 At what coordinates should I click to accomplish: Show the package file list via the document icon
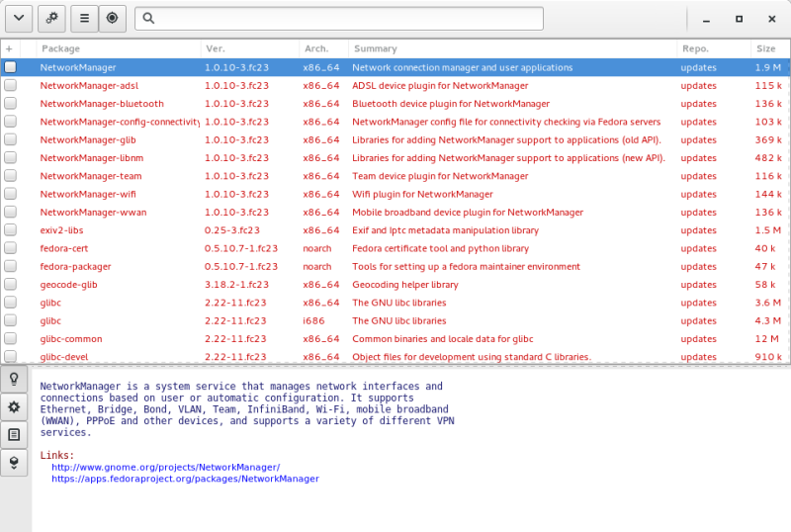click(14, 434)
